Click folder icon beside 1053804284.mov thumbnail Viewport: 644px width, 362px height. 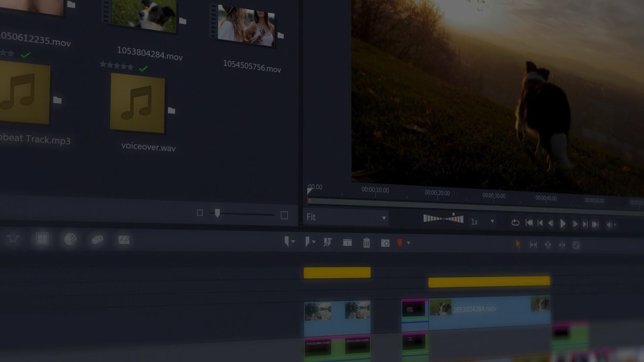182,21
